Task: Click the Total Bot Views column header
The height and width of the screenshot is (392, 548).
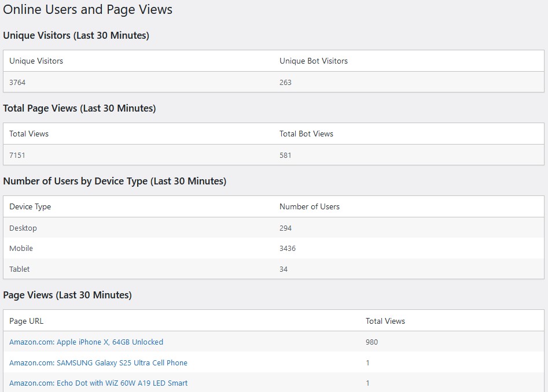Action: click(x=306, y=134)
